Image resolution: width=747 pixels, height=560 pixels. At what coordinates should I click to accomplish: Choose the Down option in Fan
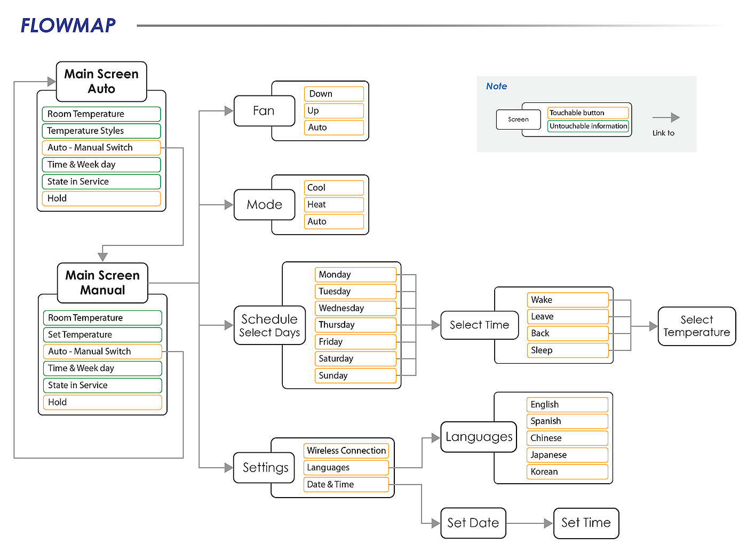[x=334, y=94]
